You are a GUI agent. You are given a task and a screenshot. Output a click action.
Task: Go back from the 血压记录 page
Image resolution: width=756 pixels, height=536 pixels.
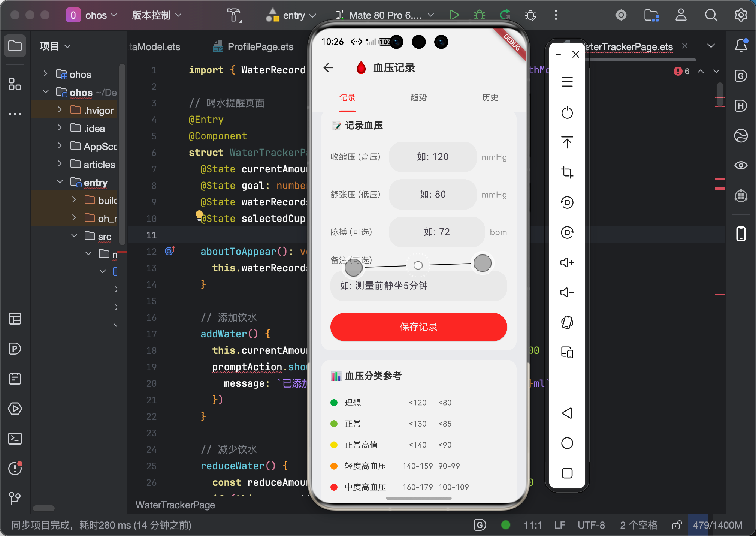click(328, 68)
